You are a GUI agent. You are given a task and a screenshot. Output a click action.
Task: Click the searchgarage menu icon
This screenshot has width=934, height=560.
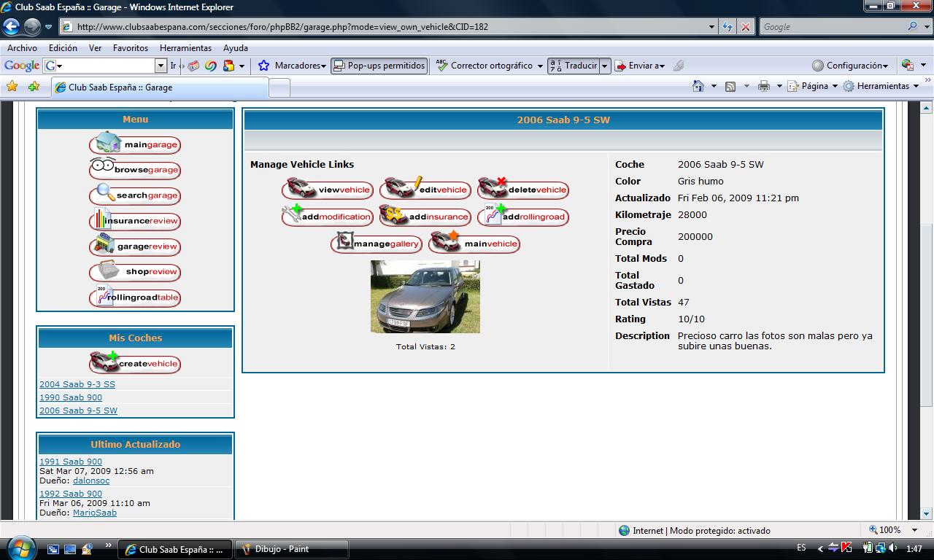pyautogui.click(x=135, y=195)
